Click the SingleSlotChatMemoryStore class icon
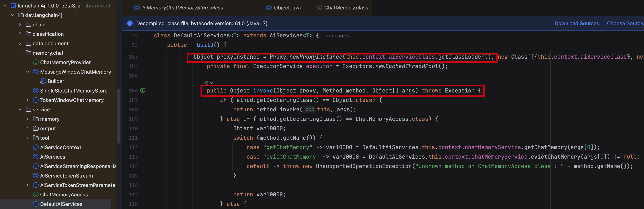The width and height of the screenshot is (644, 209). tap(36, 91)
